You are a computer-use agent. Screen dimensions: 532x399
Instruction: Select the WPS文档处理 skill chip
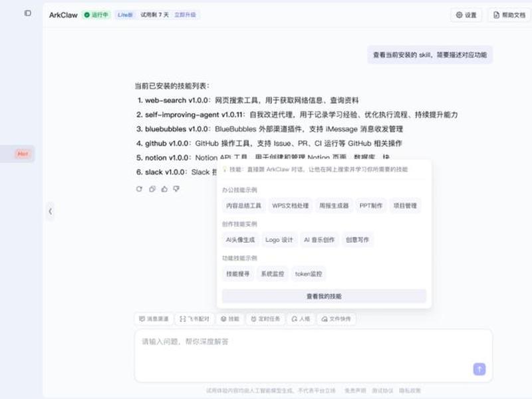(x=291, y=205)
